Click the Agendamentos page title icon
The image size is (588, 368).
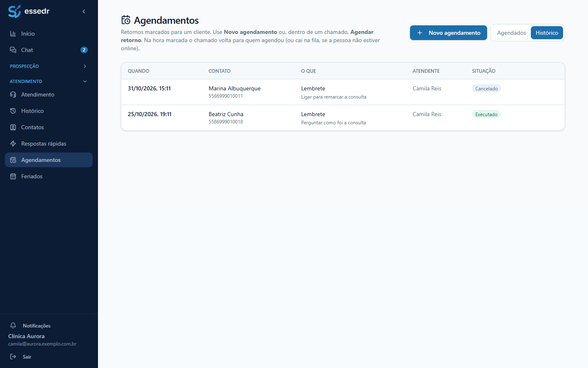pos(126,20)
